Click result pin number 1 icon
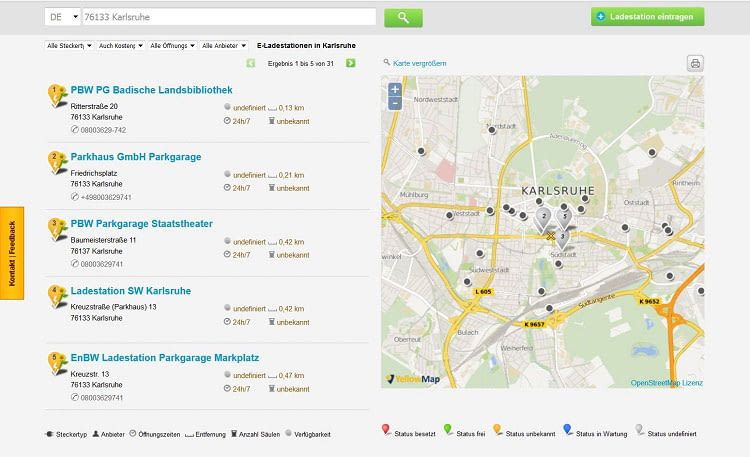This screenshot has height=457, width=750. tap(57, 95)
